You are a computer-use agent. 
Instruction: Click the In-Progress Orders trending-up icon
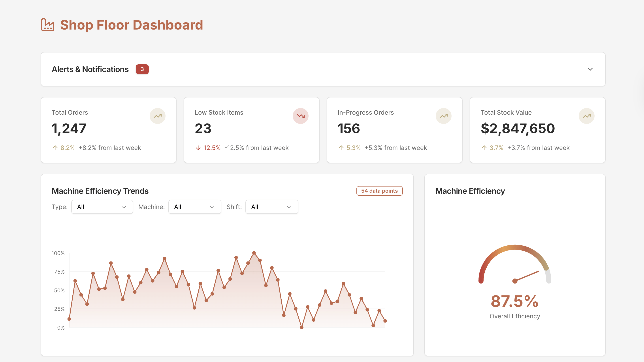[444, 116]
